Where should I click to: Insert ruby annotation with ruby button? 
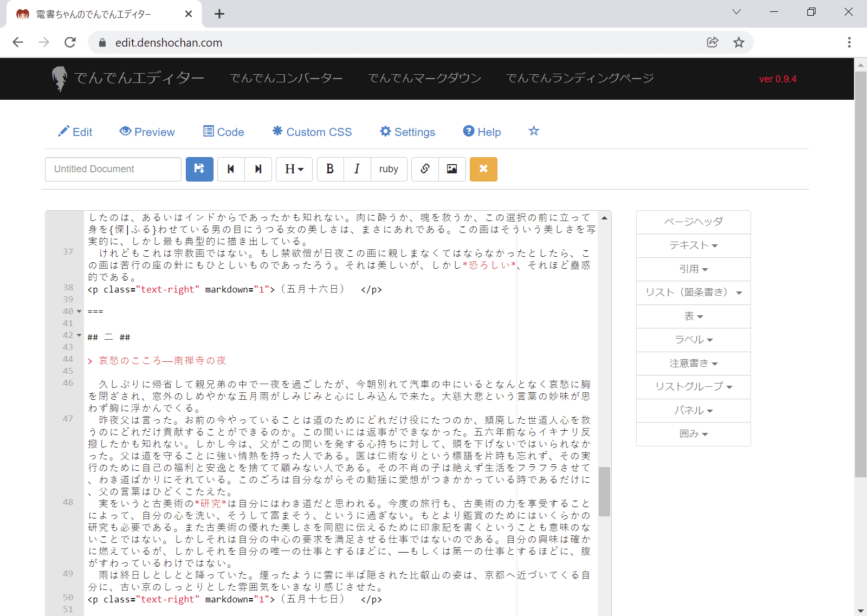point(389,169)
